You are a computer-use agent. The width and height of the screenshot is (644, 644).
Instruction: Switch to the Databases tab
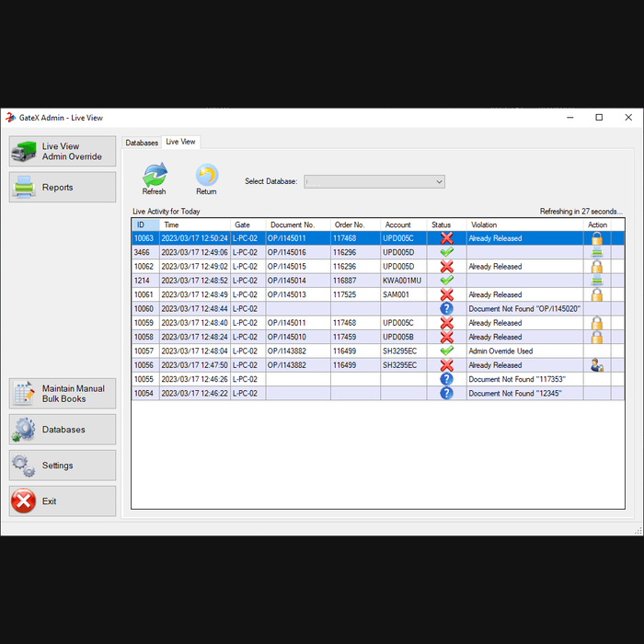(142, 143)
